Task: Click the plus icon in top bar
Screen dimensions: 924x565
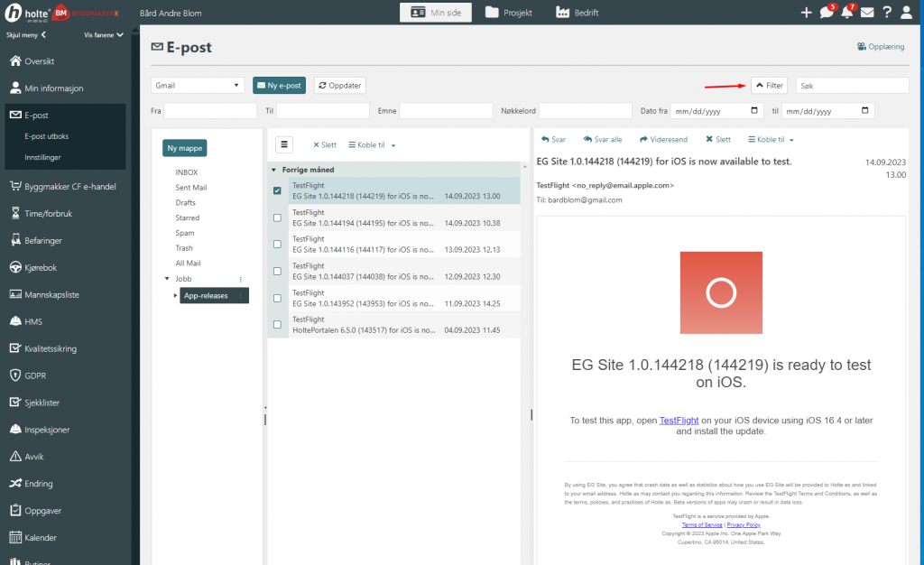Action: [806, 13]
